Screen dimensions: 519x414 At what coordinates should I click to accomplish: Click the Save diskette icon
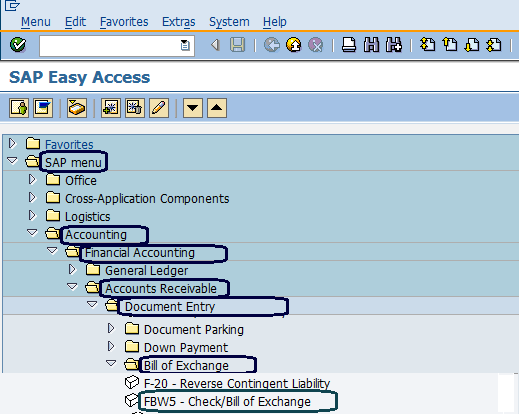[237, 45]
